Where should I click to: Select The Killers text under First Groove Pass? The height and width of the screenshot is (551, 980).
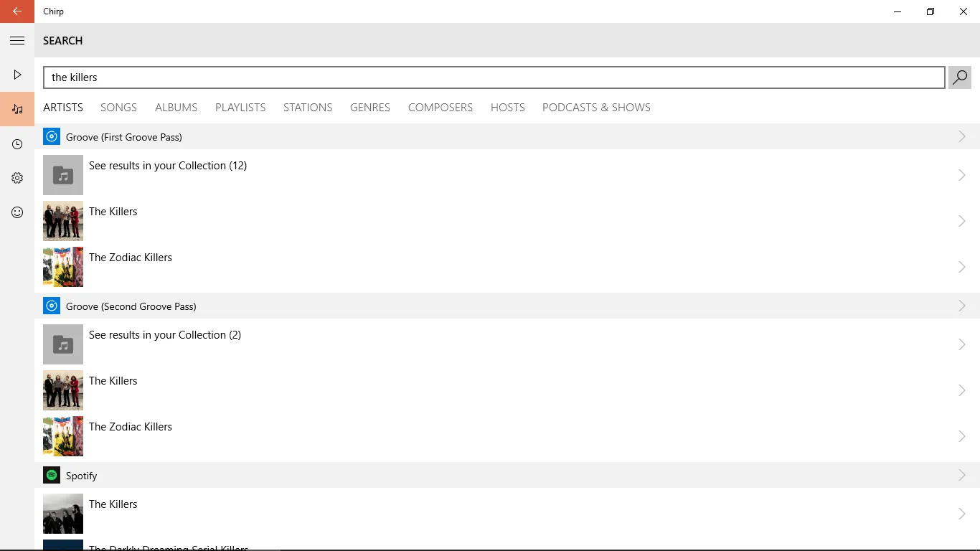(113, 212)
